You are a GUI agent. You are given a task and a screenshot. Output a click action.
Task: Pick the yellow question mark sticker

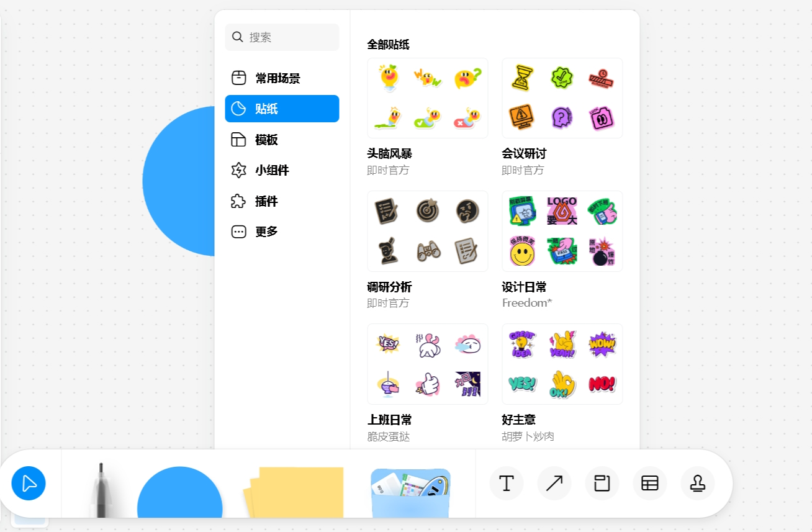[x=467, y=78]
